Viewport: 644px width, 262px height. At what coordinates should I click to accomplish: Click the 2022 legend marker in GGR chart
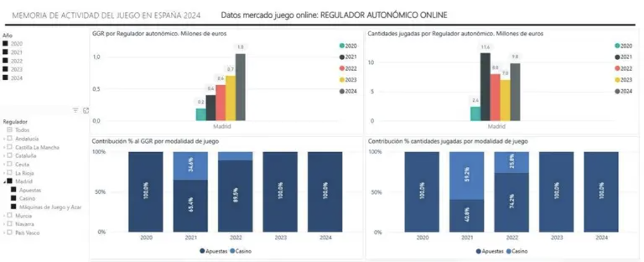click(341, 68)
